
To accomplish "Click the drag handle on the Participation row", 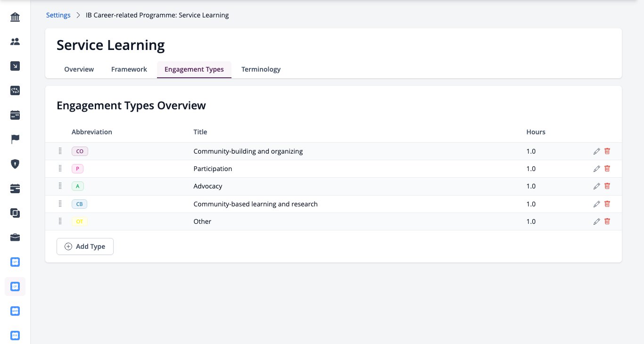I will click(60, 168).
